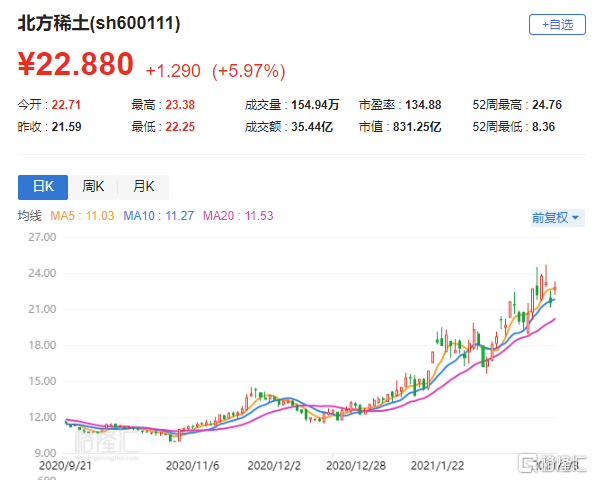This screenshot has height=480, width=593.
Task: Click the 9.00 price axis label
Action: coord(45,453)
